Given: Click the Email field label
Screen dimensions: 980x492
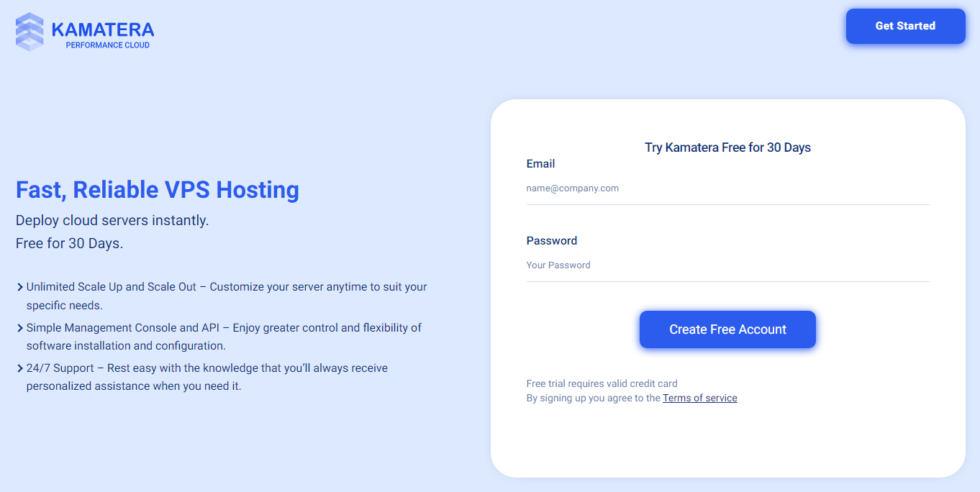Looking at the screenshot, I should pos(540,164).
